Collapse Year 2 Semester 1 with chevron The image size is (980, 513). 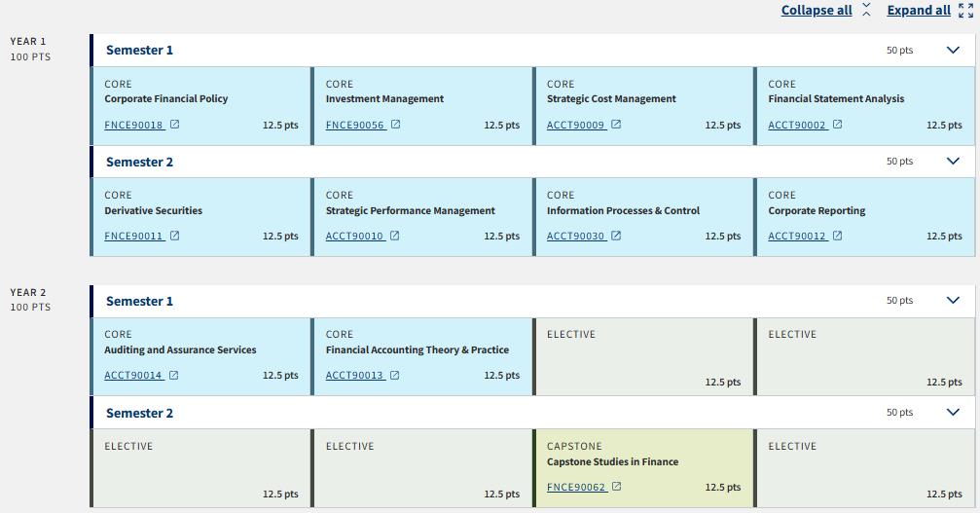click(953, 300)
